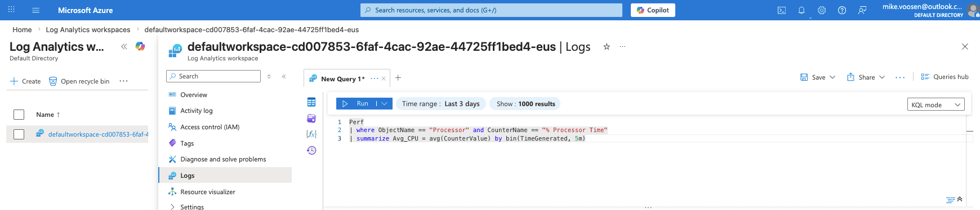Open the Query history clock icon
The image size is (980, 210).
[x=311, y=150]
